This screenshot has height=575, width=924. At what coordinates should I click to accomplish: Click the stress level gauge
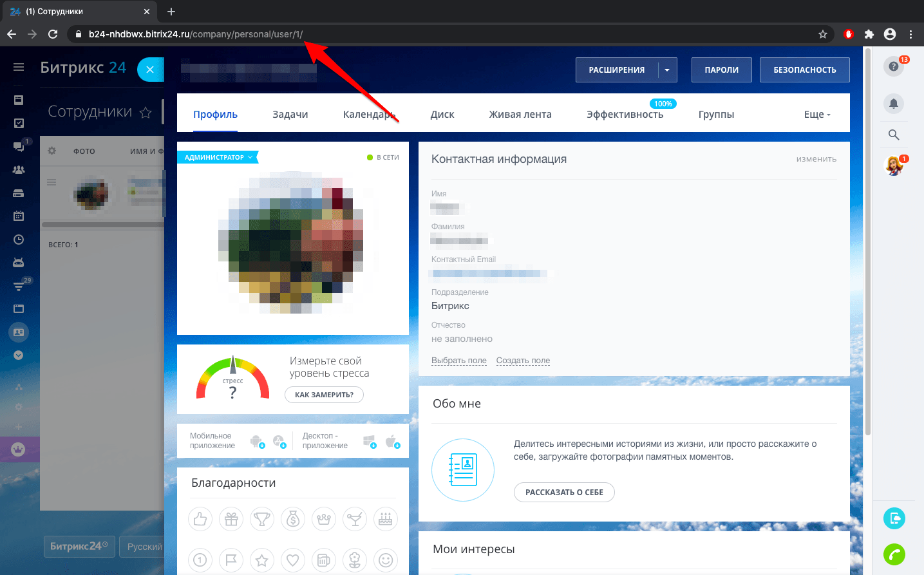232,378
